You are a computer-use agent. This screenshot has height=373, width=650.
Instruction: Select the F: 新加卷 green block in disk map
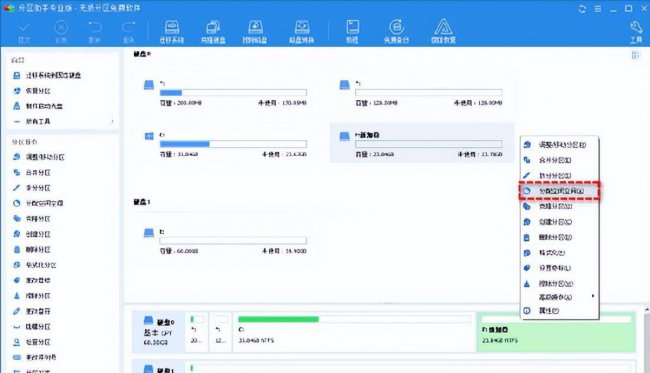556,332
